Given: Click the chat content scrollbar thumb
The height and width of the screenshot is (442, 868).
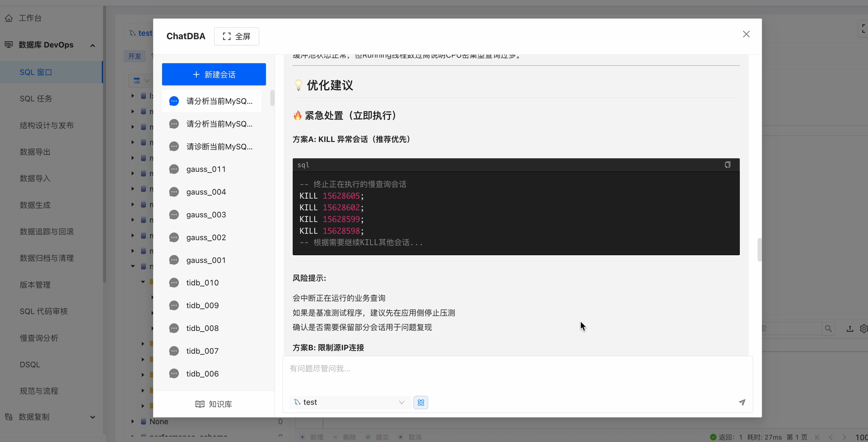Looking at the screenshot, I should point(759,250).
